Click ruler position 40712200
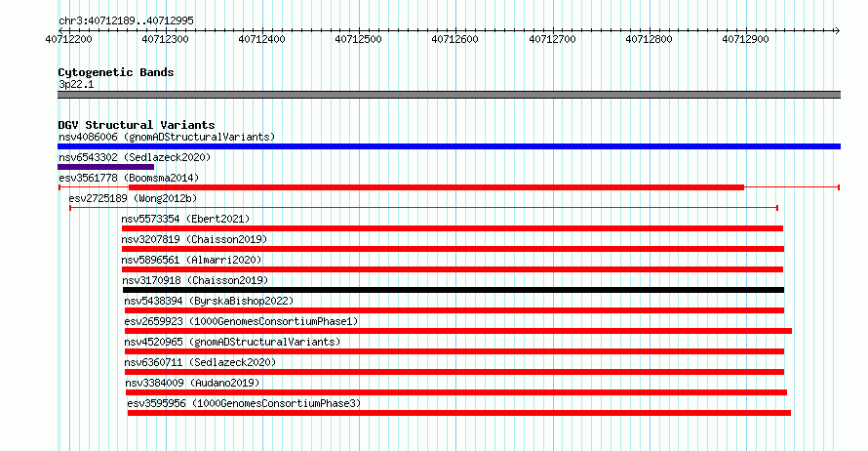The height and width of the screenshot is (451, 868). coord(68,39)
